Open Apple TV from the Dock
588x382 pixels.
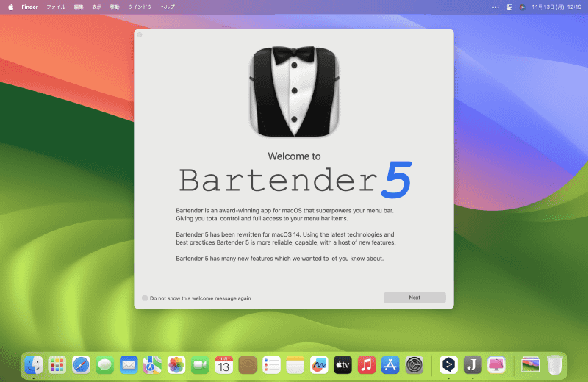click(343, 365)
